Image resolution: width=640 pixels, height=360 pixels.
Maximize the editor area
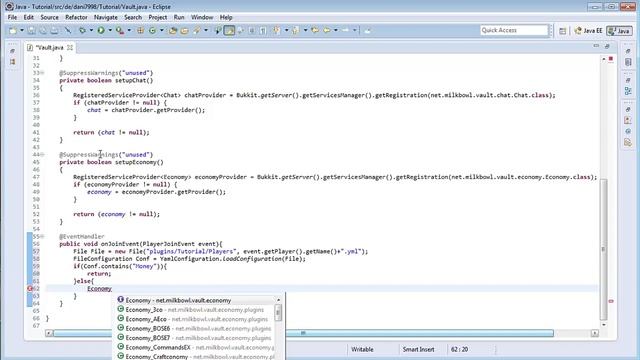pyautogui.click(x=607, y=46)
